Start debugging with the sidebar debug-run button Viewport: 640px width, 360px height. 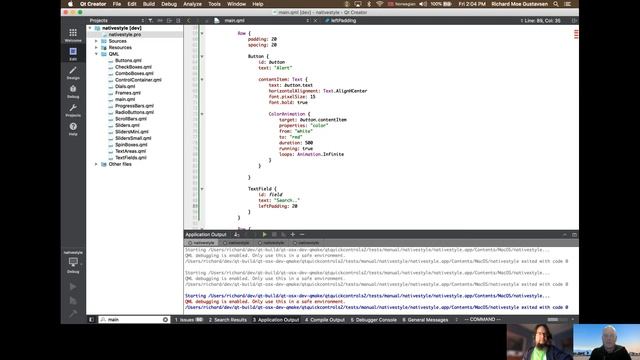point(73,301)
